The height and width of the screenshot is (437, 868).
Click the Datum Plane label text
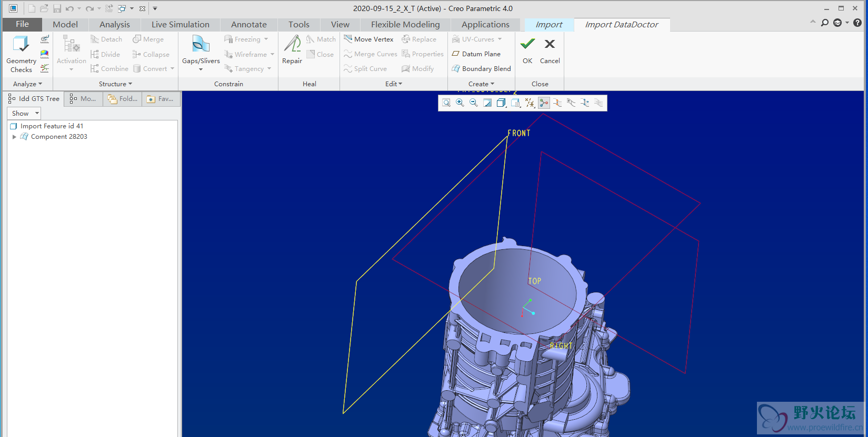481,54
